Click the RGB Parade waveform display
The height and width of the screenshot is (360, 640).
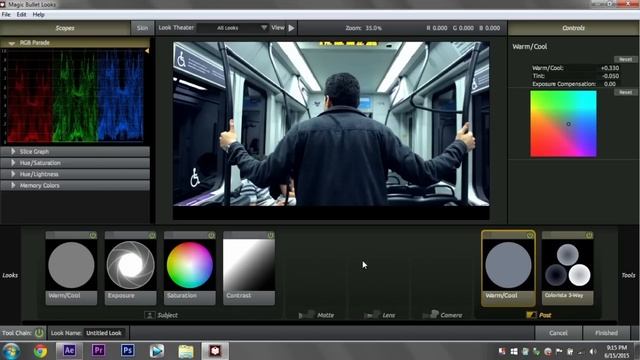point(76,96)
